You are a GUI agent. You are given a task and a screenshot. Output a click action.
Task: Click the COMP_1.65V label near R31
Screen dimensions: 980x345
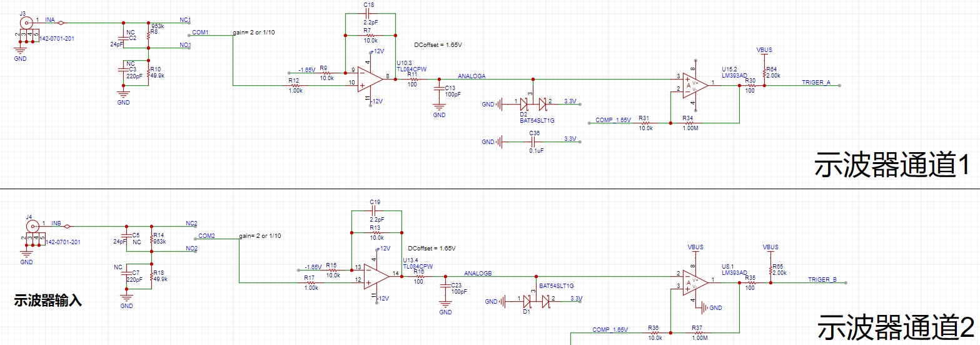point(613,119)
